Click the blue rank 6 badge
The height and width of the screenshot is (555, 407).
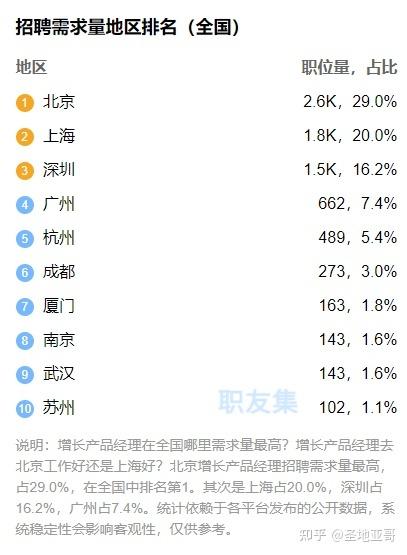click(x=25, y=273)
